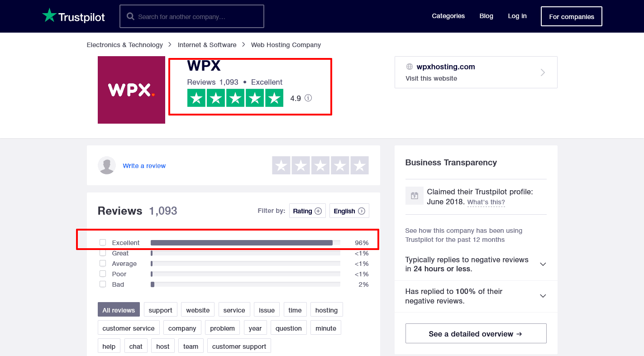This screenshot has height=356, width=644.
Task: Select the hosting tag filter
Action: pyautogui.click(x=326, y=310)
